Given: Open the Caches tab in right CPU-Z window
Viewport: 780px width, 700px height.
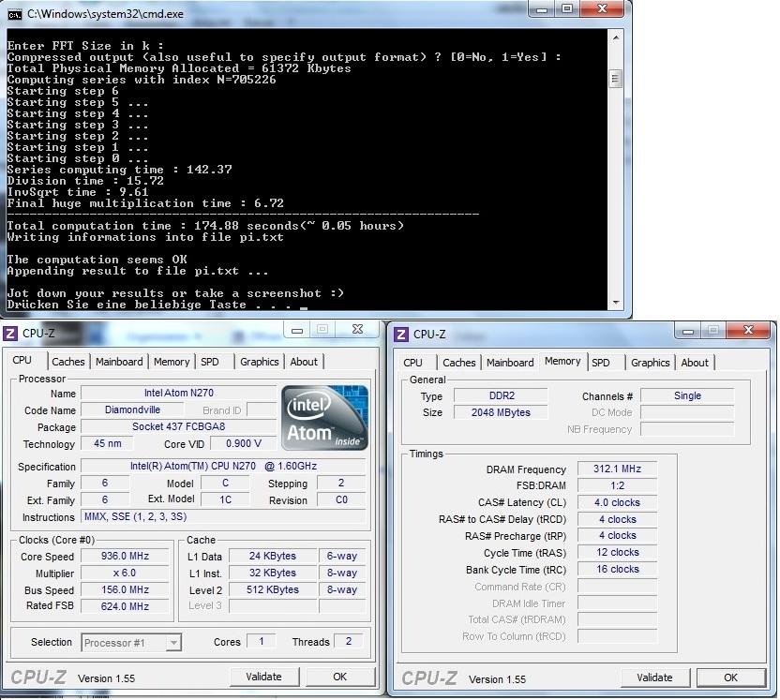Looking at the screenshot, I should (459, 363).
